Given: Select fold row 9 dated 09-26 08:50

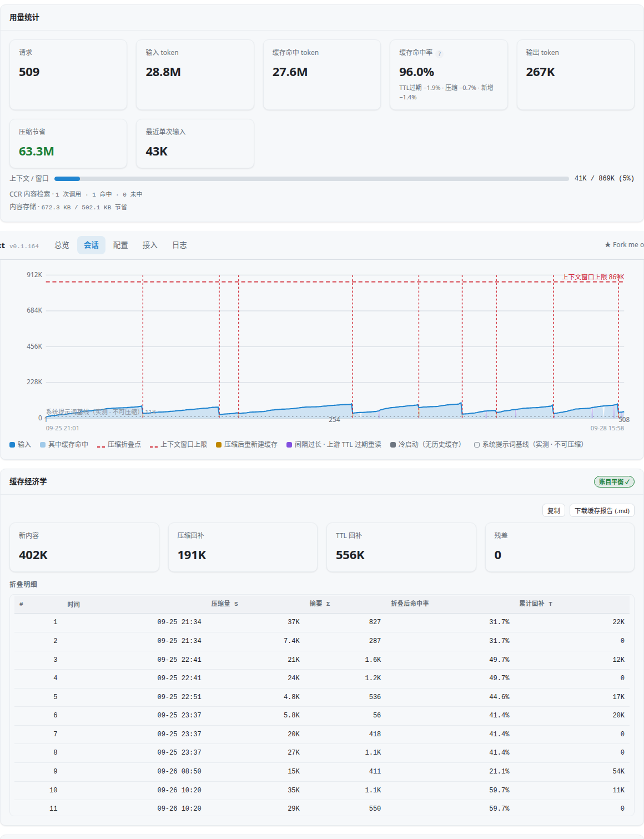Looking at the screenshot, I should coord(322,772).
